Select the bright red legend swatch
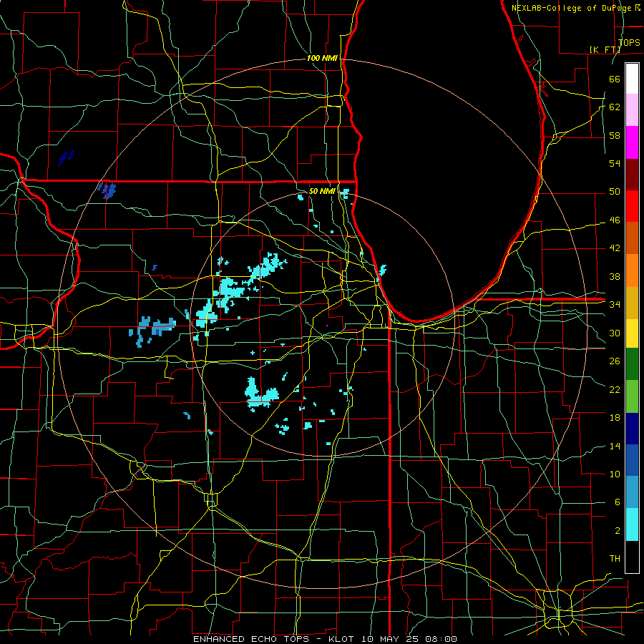Image resolution: width=644 pixels, height=644 pixels. (x=632, y=206)
